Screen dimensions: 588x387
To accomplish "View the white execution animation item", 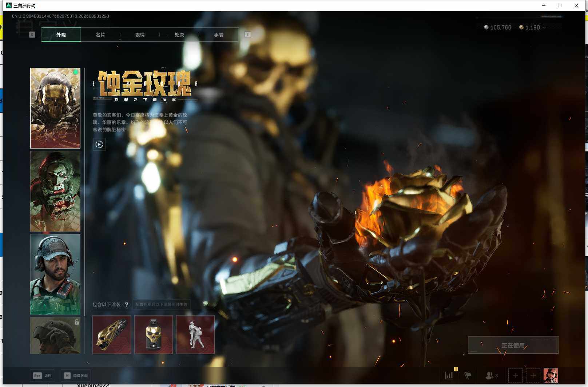I will click(195, 335).
